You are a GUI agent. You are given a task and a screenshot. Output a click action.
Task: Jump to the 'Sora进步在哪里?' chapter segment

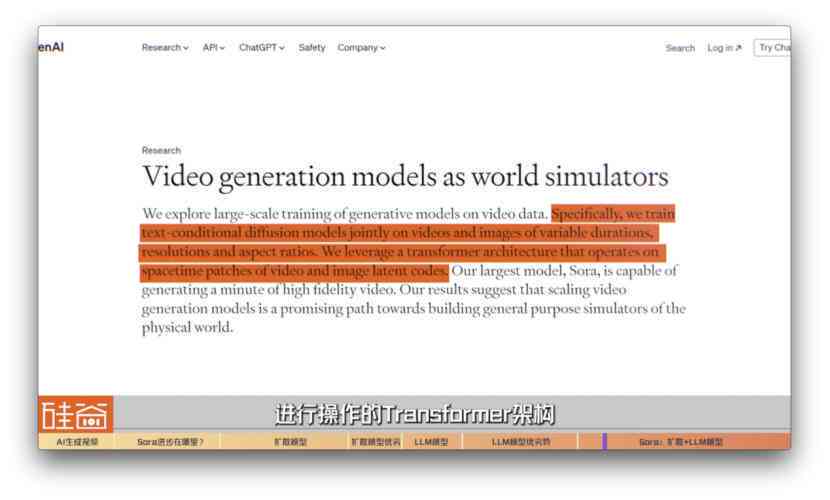click(168, 441)
